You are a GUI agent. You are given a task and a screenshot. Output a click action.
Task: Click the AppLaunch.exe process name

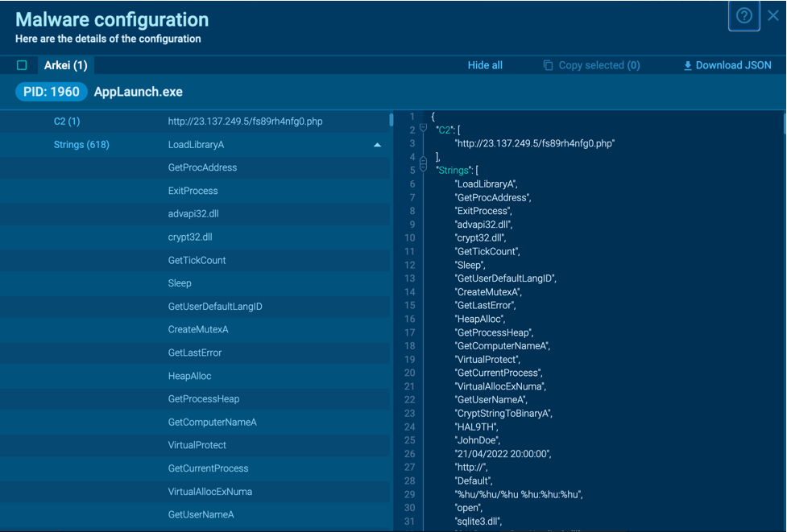click(x=139, y=92)
